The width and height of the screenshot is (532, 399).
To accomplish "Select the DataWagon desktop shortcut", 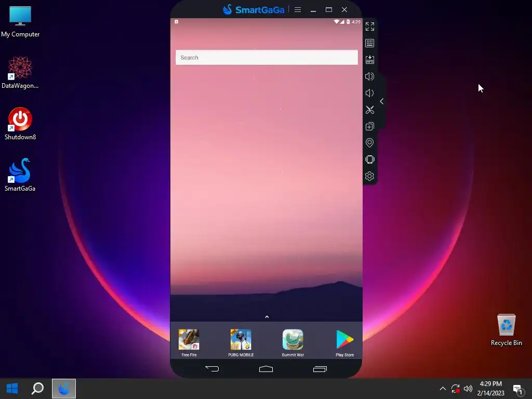I will [20, 73].
